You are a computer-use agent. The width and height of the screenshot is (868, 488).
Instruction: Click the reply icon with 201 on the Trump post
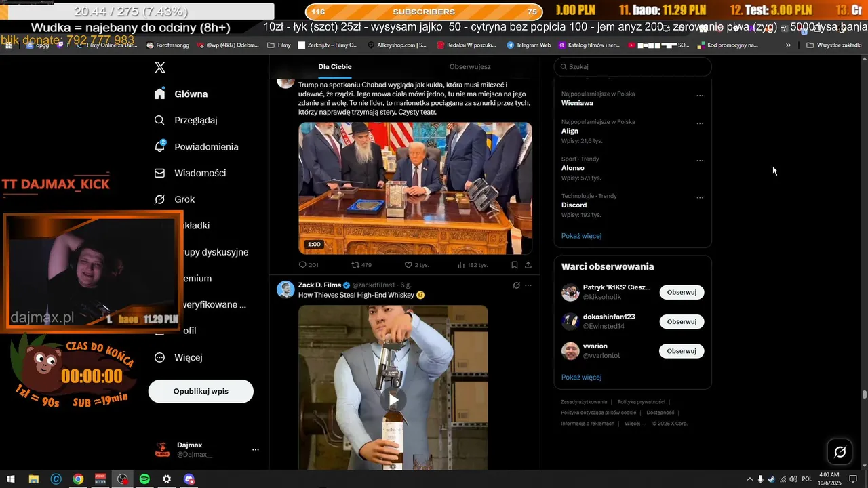point(302,265)
